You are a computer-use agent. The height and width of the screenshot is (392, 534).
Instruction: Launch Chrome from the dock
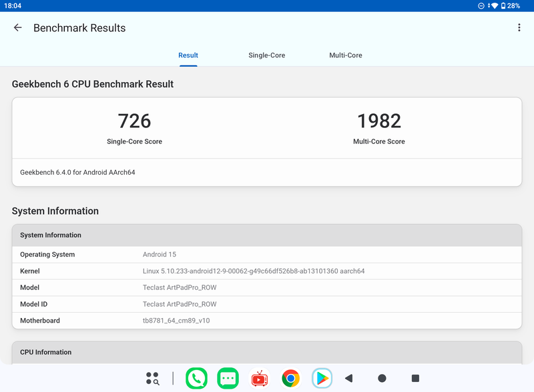(x=290, y=378)
